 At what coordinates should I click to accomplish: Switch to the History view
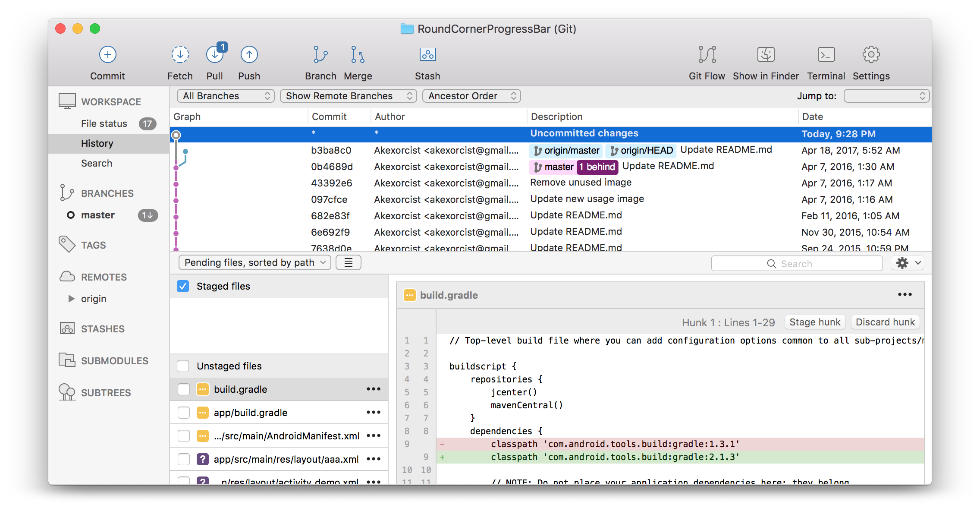pyautogui.click(x=97, y=143)
